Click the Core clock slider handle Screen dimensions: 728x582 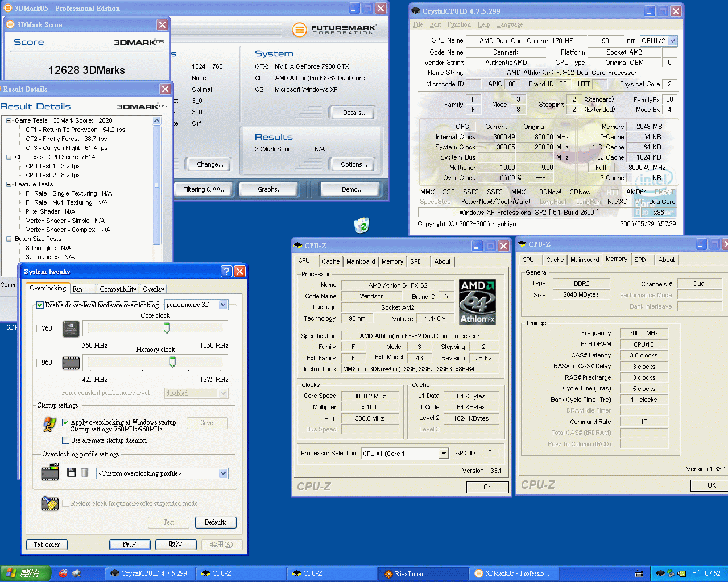tap(167, 328)
